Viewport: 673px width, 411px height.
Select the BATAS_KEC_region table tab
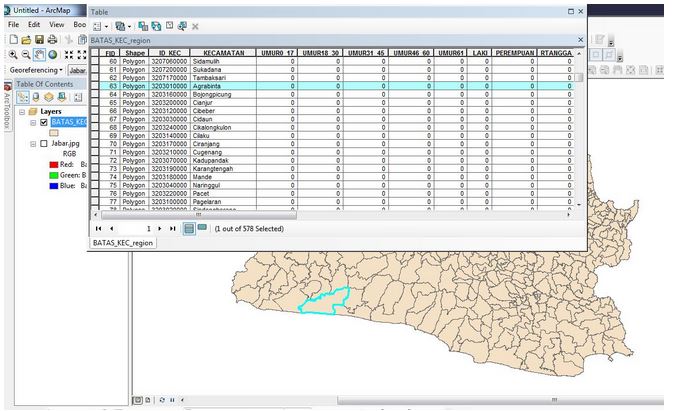(x=123, y=243)
